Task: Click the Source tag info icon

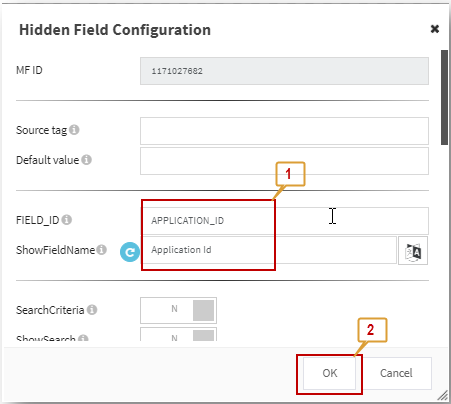Action: 74,130
